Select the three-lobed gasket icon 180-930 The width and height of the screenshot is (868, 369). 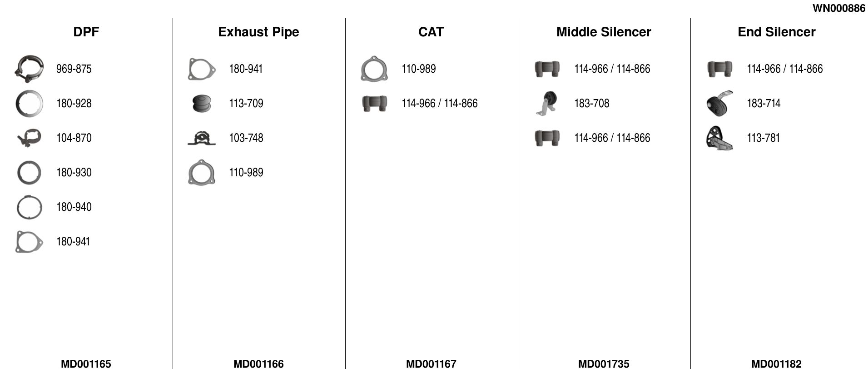coord(29,173)
